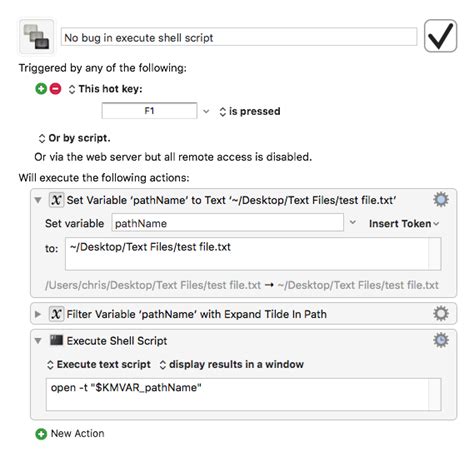Screen dimensions: 474x457
Task: Click the F1 hot key field
Action: click(x=149, y=111)
